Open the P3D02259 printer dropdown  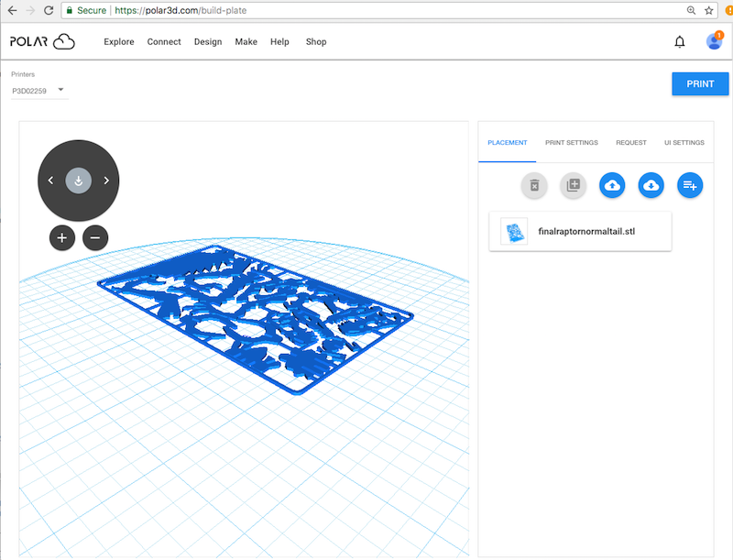(39, 90)
